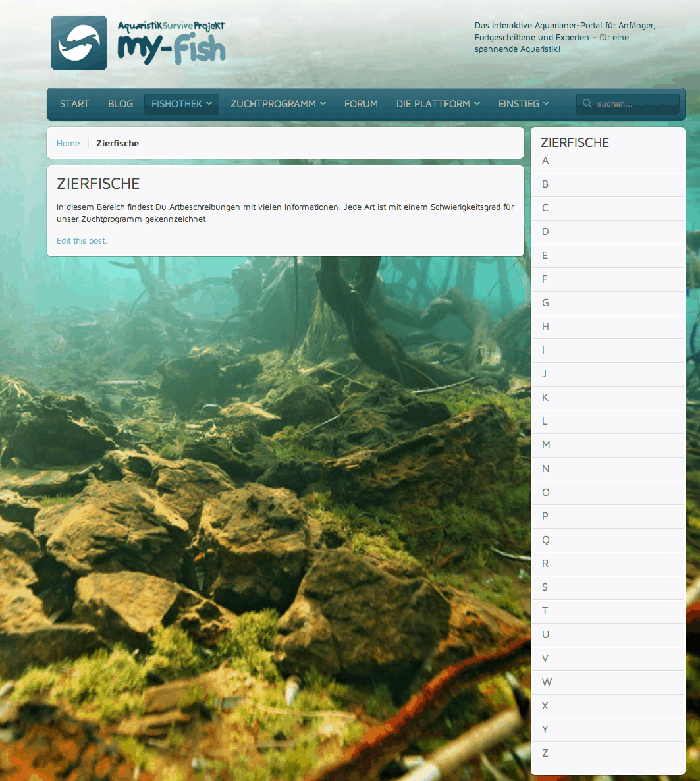This screenshot has height=781, width=700.
Task: Open the Zuchtprogramm dropdown menu
Action: pyautogui.click(x=278, y=104)
